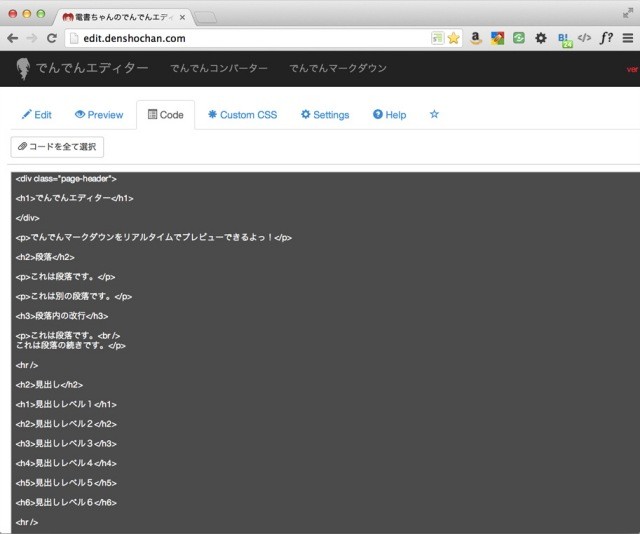640x534 pixels.
Task: Click the <h4>見出しレベル４</h4> code line
Action: click(66, 463)
